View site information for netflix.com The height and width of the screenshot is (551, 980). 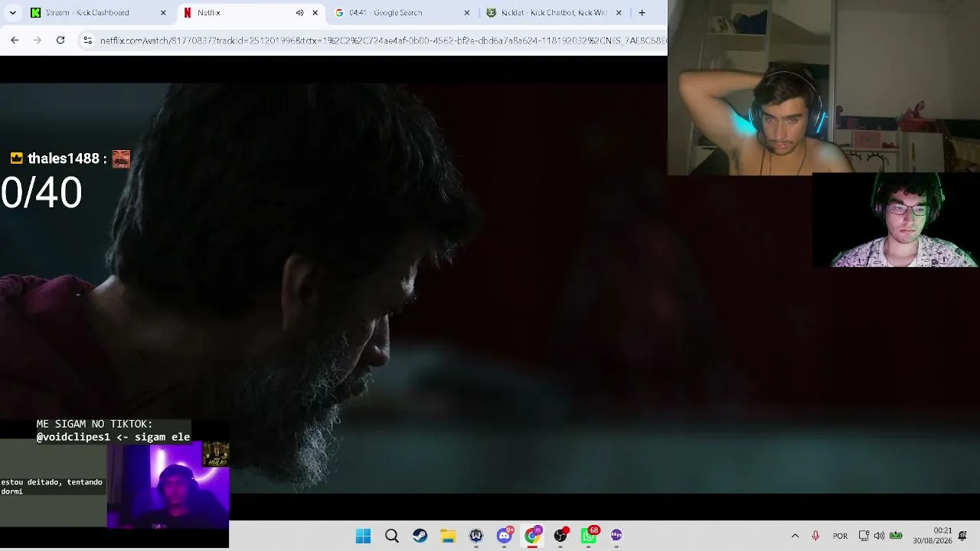click(87, 40)
